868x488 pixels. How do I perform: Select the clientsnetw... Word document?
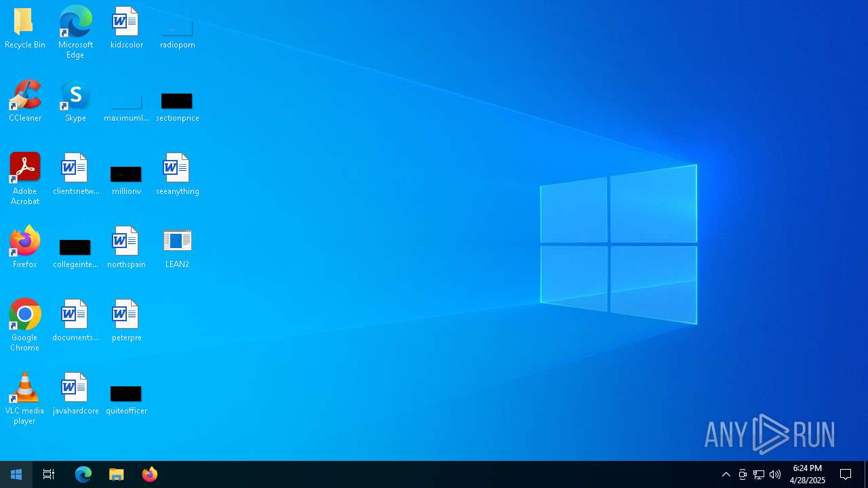(75, 174)
